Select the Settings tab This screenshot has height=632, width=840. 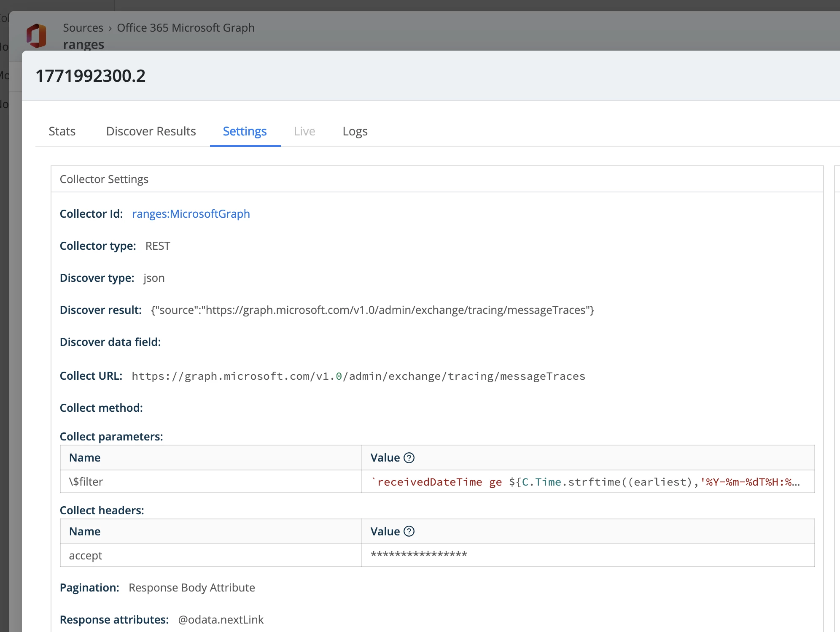pyautogui.click(x=245, y=131)
